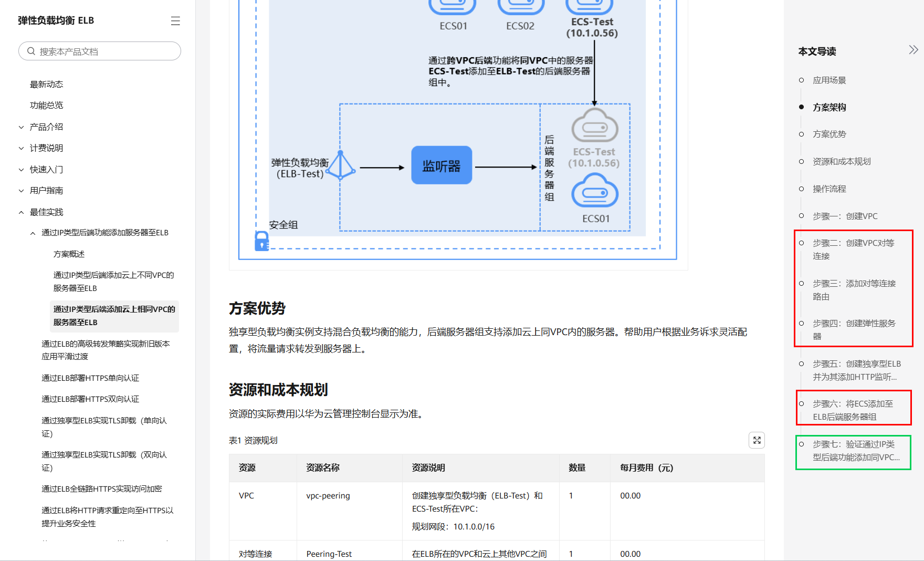Click the 资源名称 column header
The width and height of the screenshot is (924, 561).
point(322,467)
